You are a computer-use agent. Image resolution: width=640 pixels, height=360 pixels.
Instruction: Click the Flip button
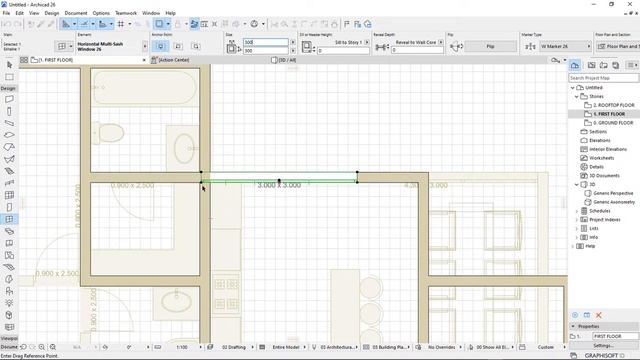(490, 47)
